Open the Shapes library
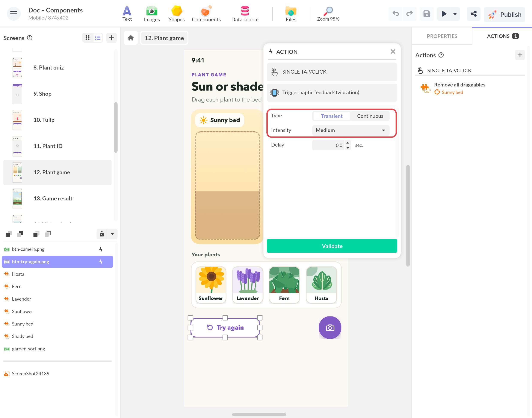532x418 pixels. point(176,14)
